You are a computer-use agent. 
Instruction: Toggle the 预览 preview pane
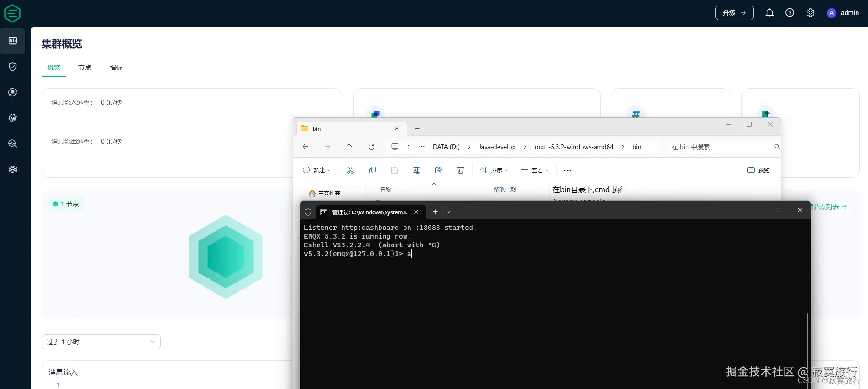click(758, 170)
